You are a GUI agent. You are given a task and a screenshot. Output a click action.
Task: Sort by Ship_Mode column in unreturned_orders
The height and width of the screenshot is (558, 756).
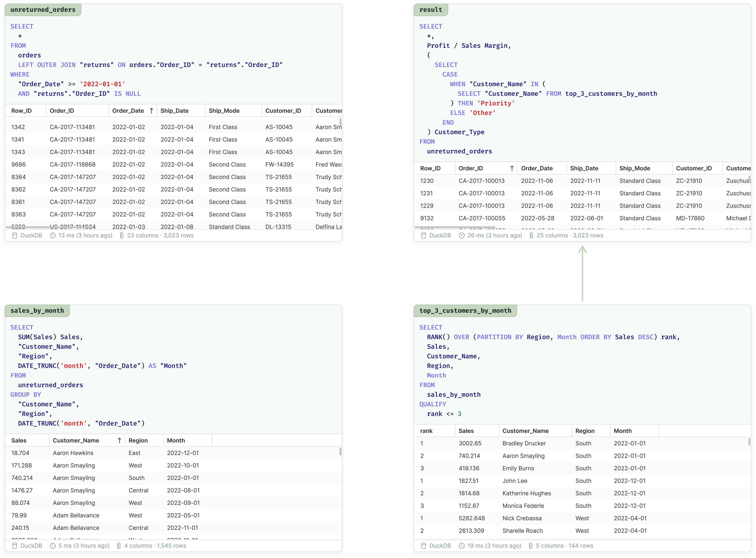pyautogui.click(x=224, y=111)
